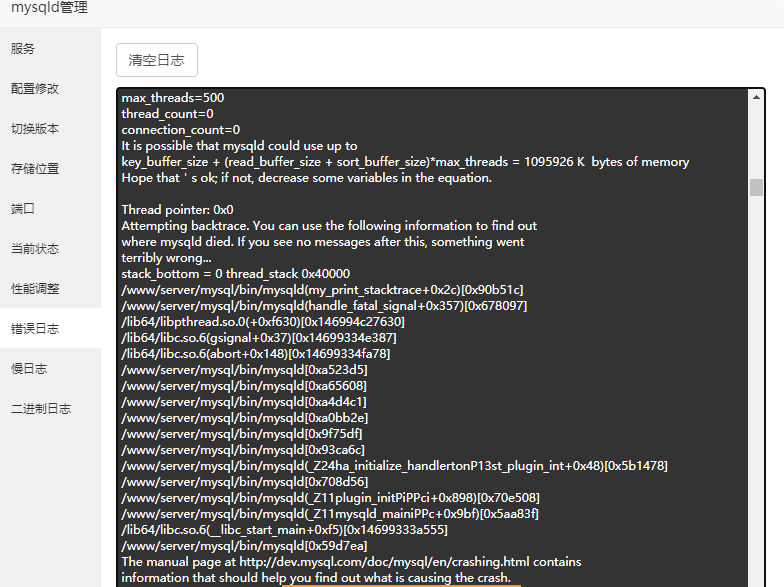Click the libc.so.6 gsignal line
The image size is (784, 587).
tap(259, 338)
